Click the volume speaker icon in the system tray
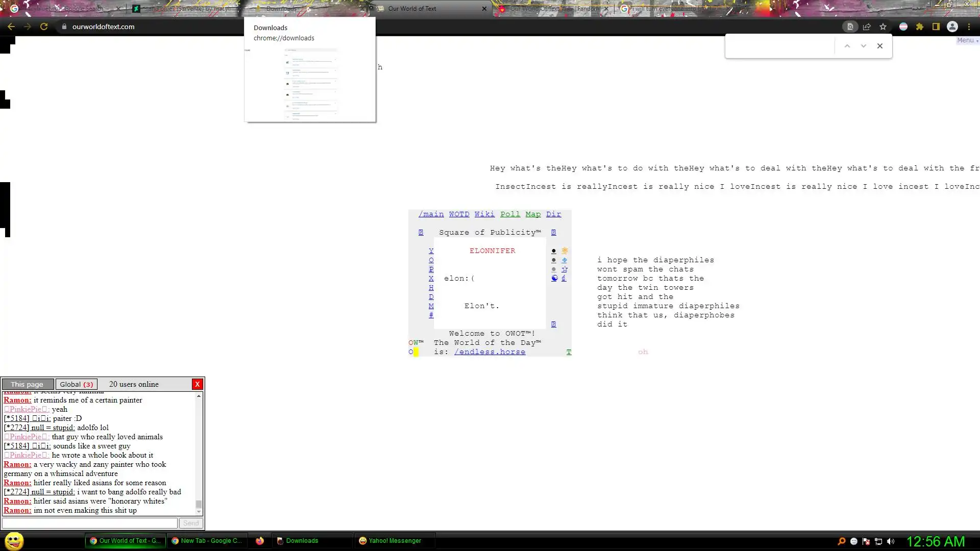The height and width of the screenshot is (551, 980). (x=891, y=541)
